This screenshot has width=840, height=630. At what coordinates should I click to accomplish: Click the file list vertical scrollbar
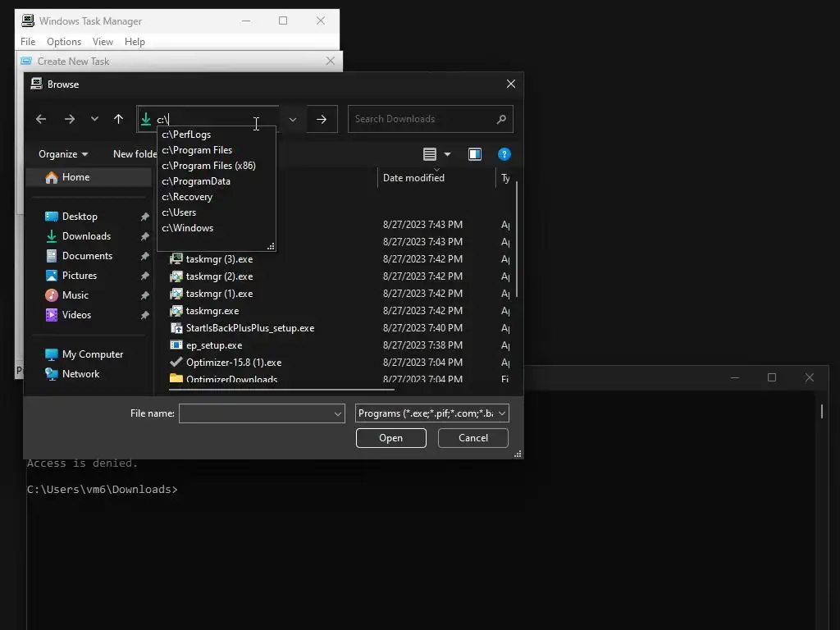(517, 240)
